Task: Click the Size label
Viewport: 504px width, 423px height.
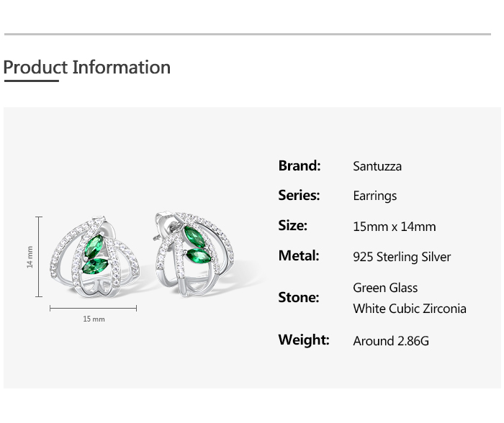Action: point(292,225)
